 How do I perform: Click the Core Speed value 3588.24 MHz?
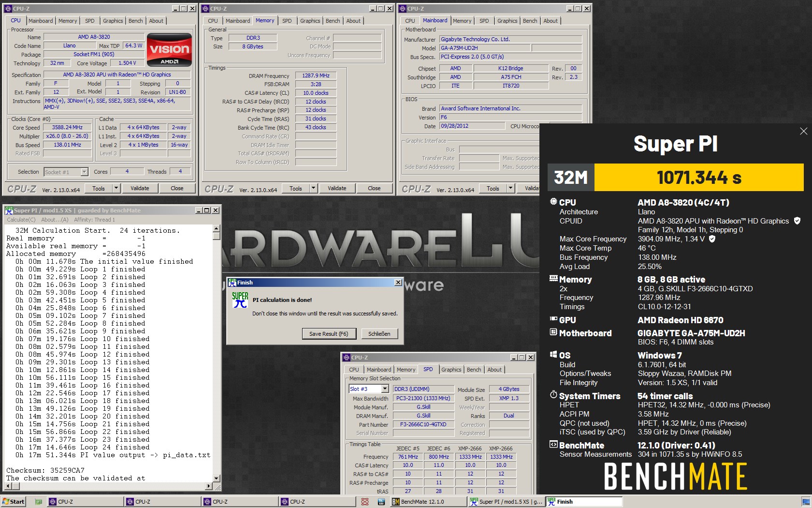[67, 128]
